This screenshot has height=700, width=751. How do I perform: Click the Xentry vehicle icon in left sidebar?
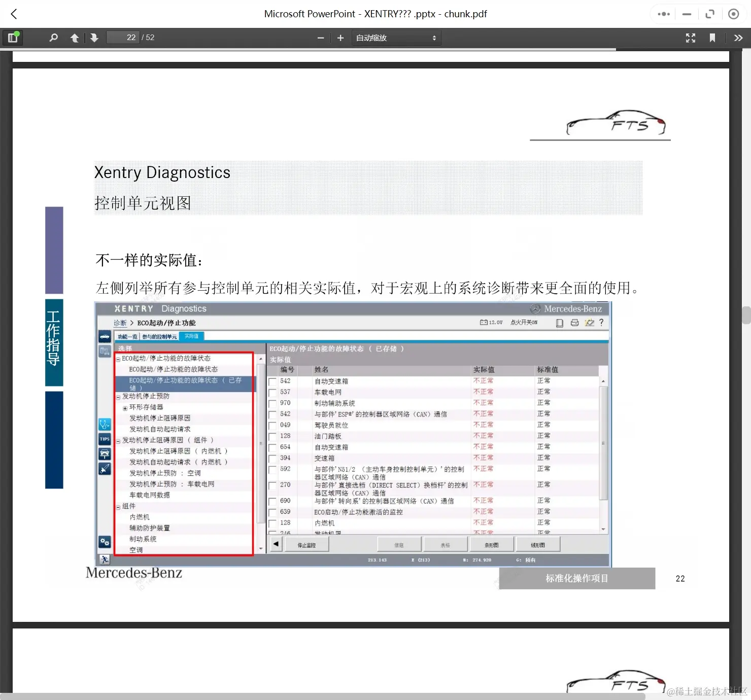[105, 336]
